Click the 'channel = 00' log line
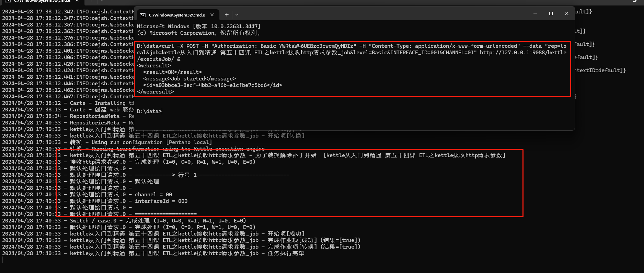This screenshot has height=273, width=644. [87, 195]
